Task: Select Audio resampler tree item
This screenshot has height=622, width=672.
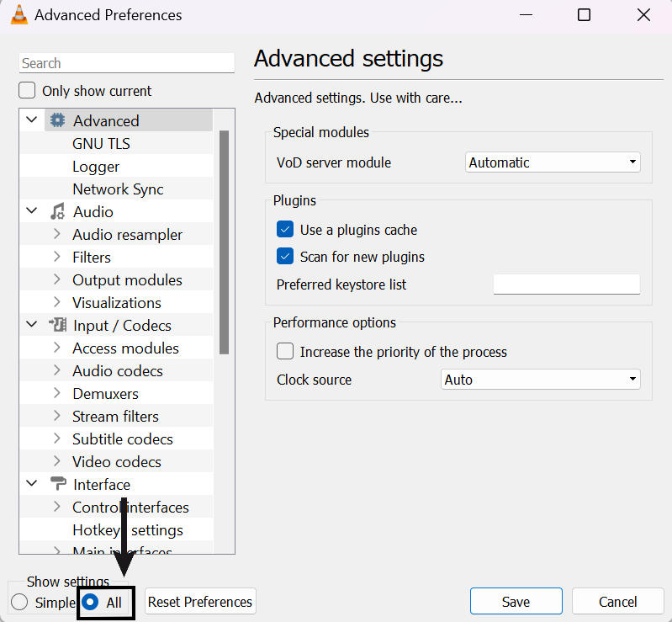Action: tap(127, 235)
